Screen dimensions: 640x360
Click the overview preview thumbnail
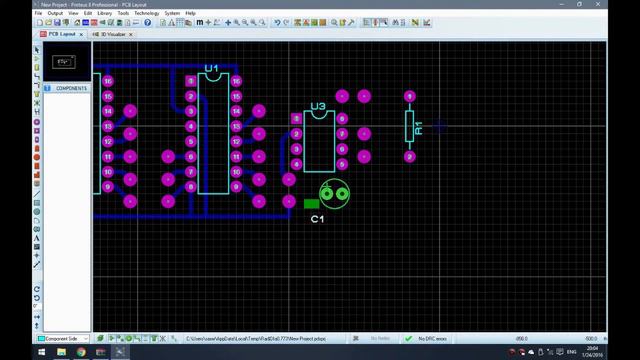67,62
